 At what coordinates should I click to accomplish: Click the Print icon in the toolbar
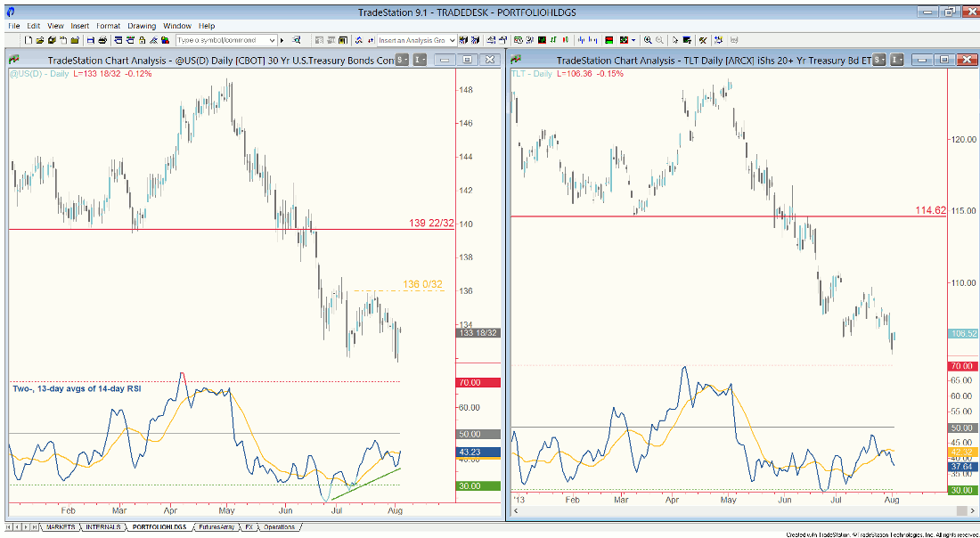(103, 40)
